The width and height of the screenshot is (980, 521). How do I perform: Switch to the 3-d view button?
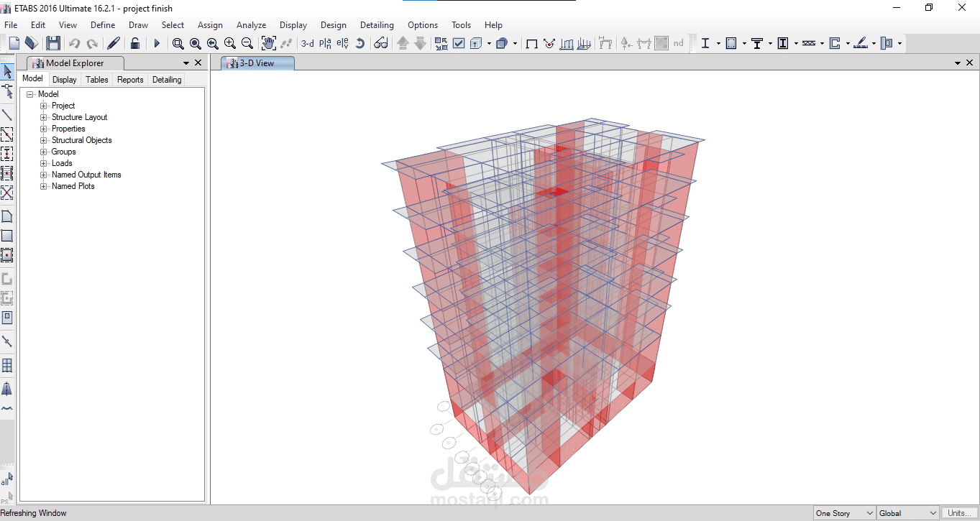[x=307, y=43]
